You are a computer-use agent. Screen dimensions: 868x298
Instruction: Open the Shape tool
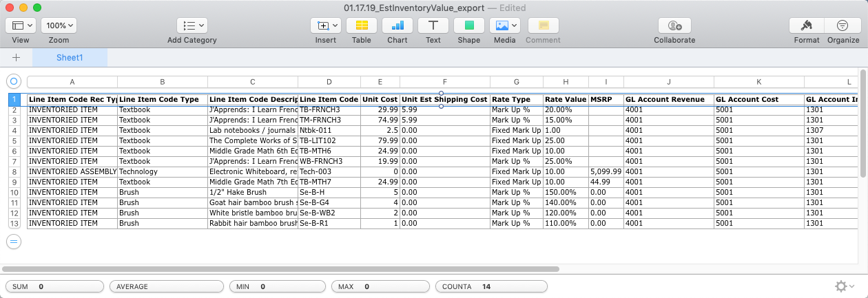coord(469,25)
